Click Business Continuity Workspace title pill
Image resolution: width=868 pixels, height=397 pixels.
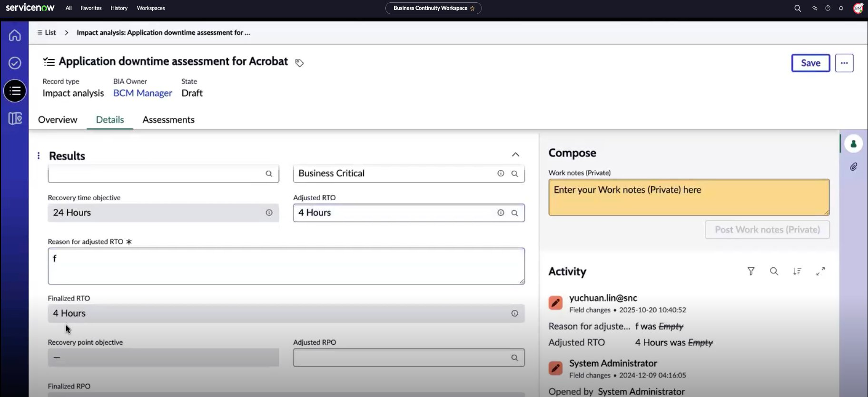433,8
